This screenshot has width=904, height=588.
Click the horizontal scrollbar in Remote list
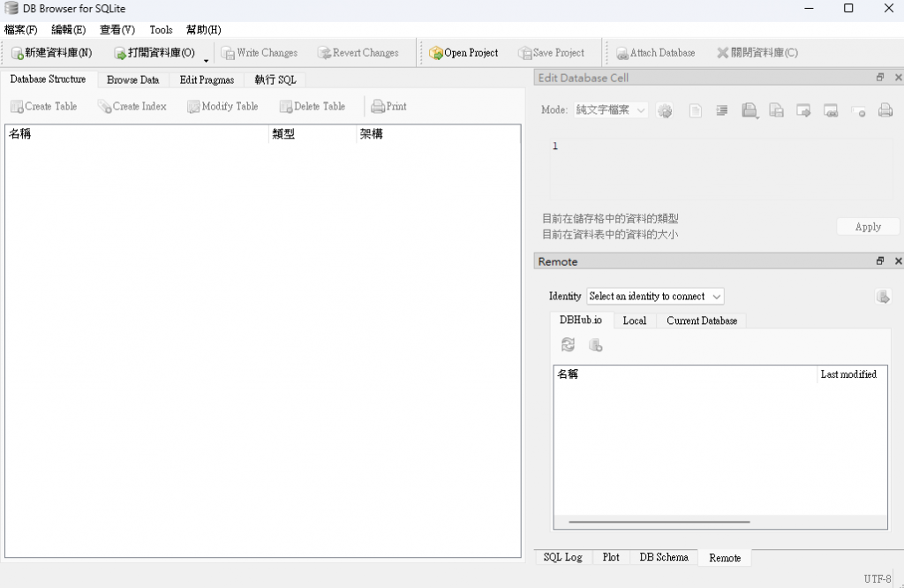pos(659,523)
